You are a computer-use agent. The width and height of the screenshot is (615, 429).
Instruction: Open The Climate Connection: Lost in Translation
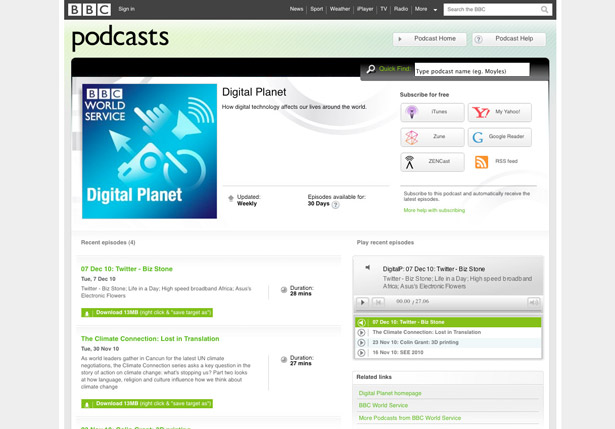[x=150, y=338]
